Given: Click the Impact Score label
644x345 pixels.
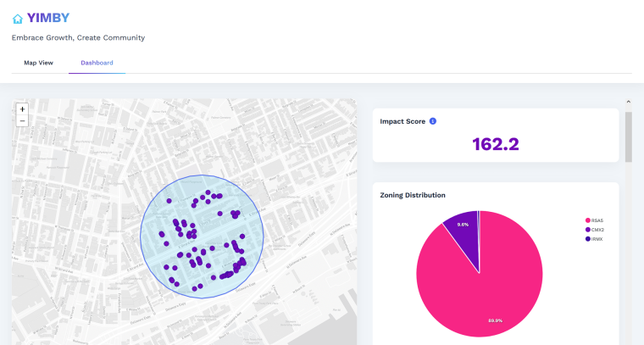Looking at the screenshot, I should [402, 121].
